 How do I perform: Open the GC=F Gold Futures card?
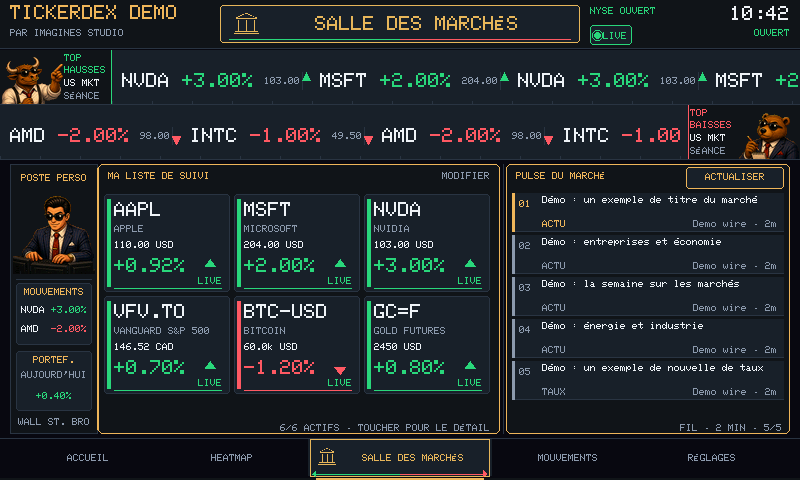[x=427, y=345]
